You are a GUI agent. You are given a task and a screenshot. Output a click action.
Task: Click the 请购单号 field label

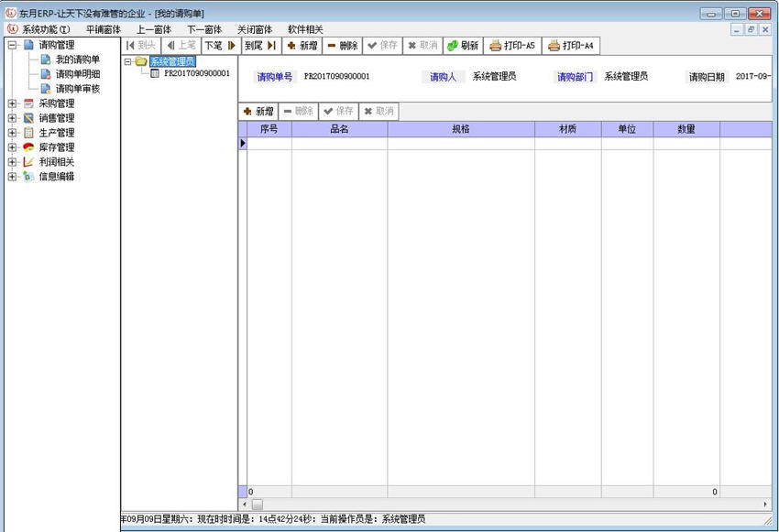[x=275, y=77]
